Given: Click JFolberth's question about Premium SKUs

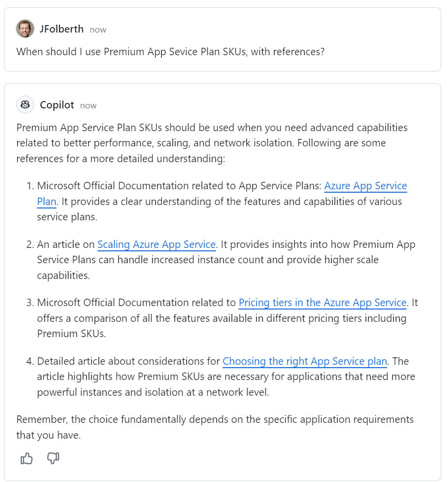Looking at the screenshot, I should 171,52.
